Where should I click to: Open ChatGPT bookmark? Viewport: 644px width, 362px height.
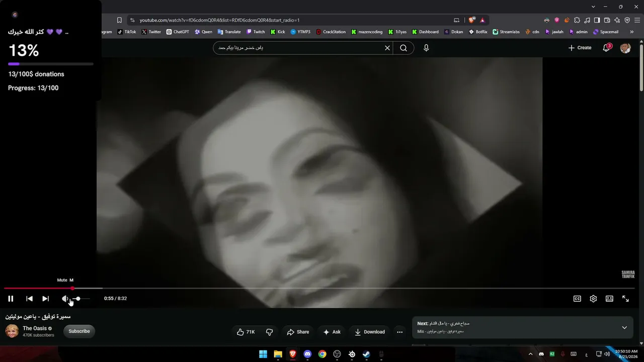pyautogui.click(x=178, y=32)
